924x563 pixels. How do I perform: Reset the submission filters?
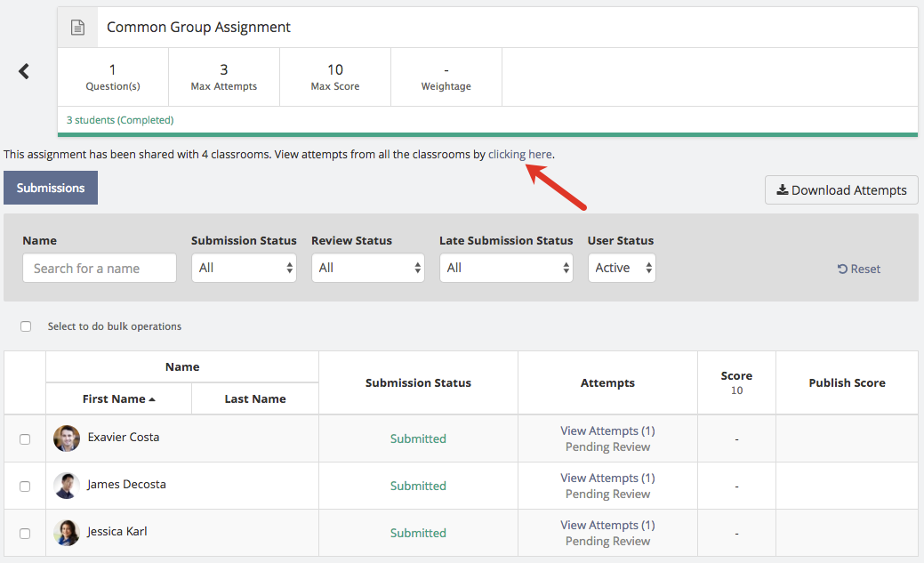(x=859, y=269)
